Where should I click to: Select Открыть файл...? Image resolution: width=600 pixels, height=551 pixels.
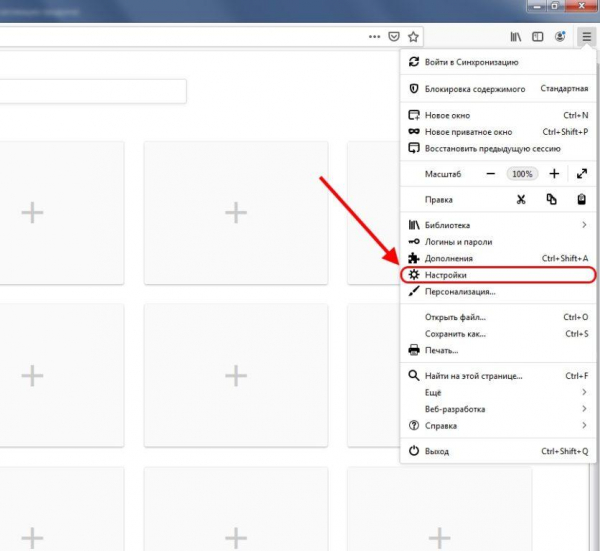[498, 317]
